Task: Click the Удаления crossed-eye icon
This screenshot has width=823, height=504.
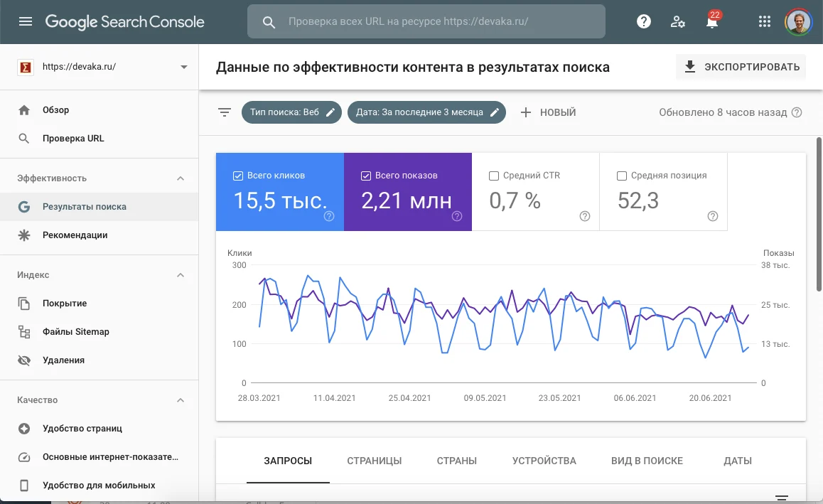Action: (x=24, y=360)
